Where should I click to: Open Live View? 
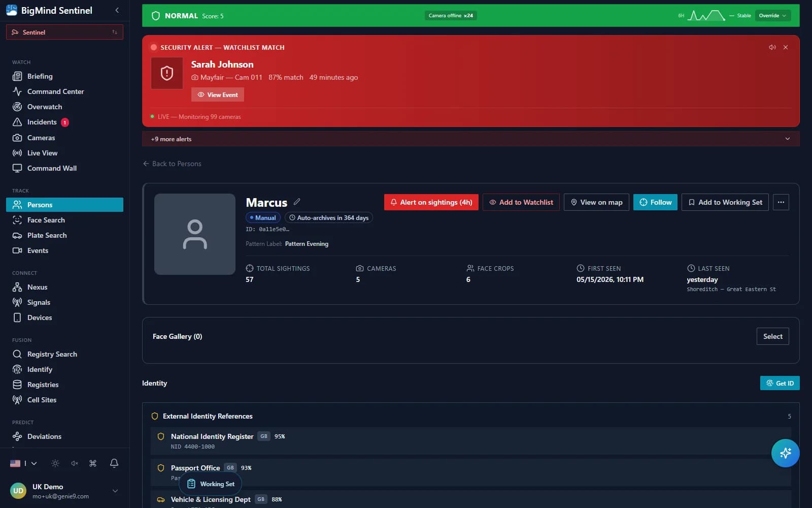pos(64,153)
